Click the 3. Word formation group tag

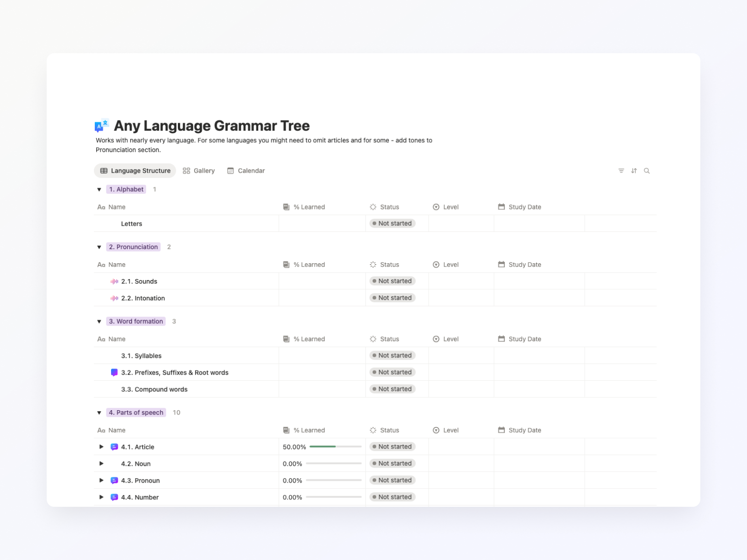click(136, 322)
